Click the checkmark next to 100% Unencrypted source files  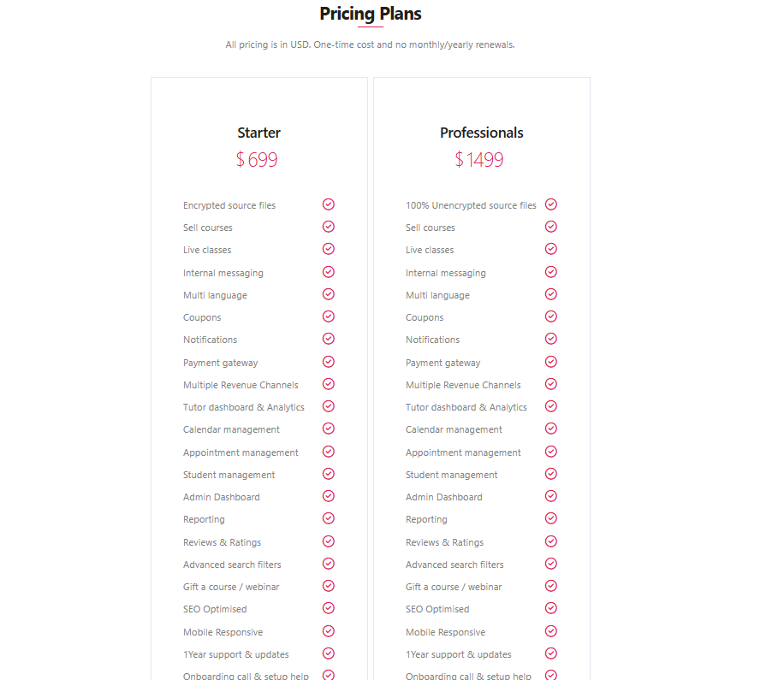tap(550, 204)
